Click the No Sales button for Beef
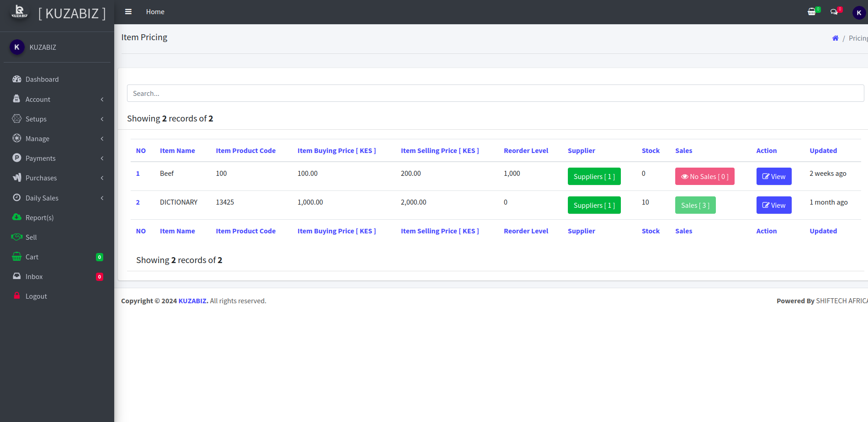The image size is (868, 422). point(704,177)
